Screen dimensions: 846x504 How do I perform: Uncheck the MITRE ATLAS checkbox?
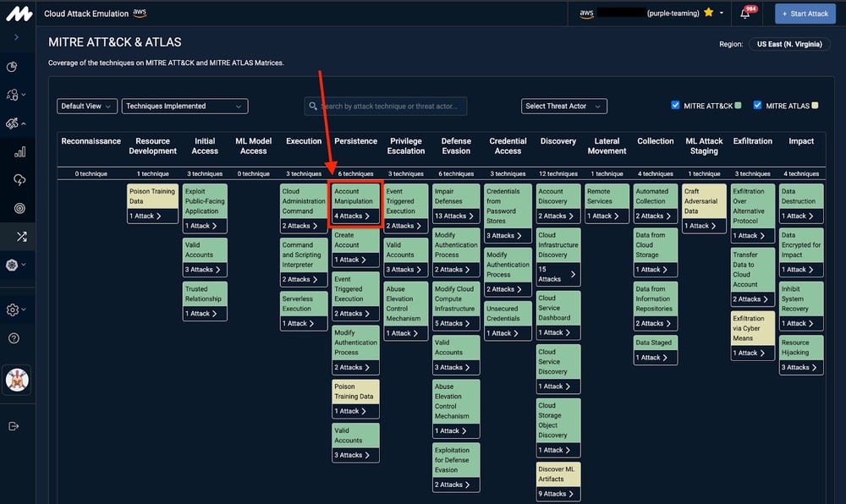click(x=757, y=106)
